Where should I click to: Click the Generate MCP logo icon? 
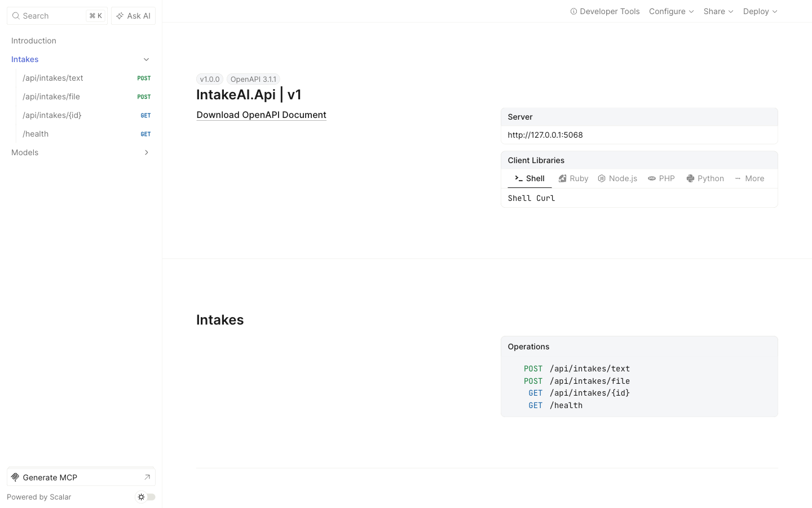tap(15, 477)
